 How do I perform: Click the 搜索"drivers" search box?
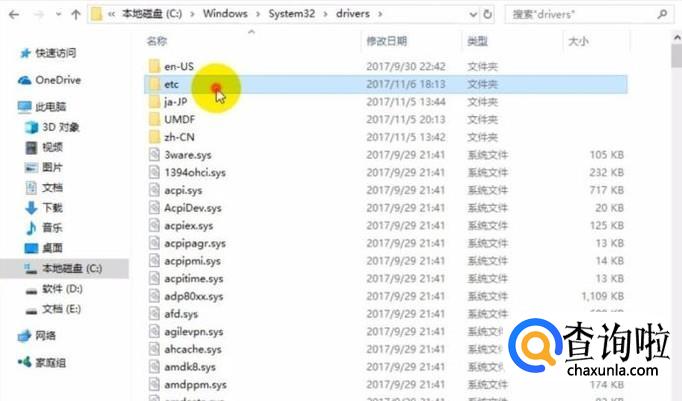click(582, 14)
